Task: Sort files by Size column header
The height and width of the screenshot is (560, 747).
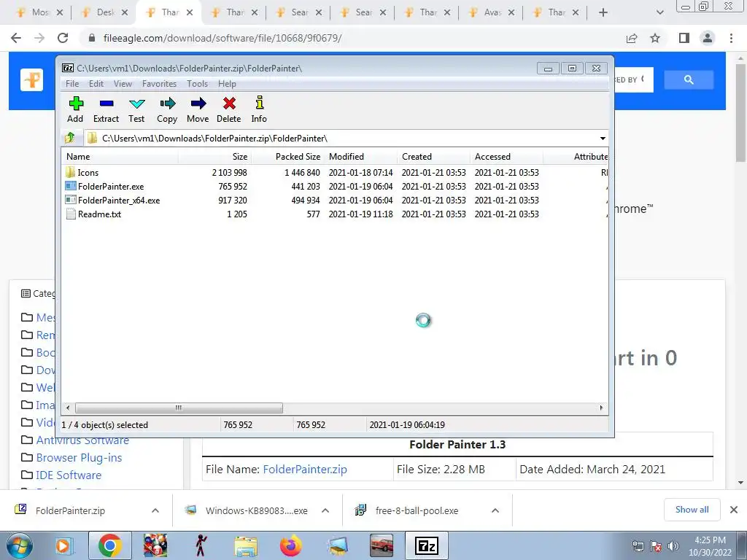Action: click(x=215, y=157)
